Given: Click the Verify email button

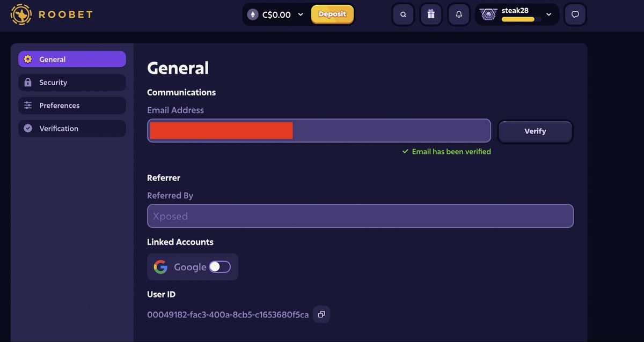Looking at the screenshot, I should 535,131.
